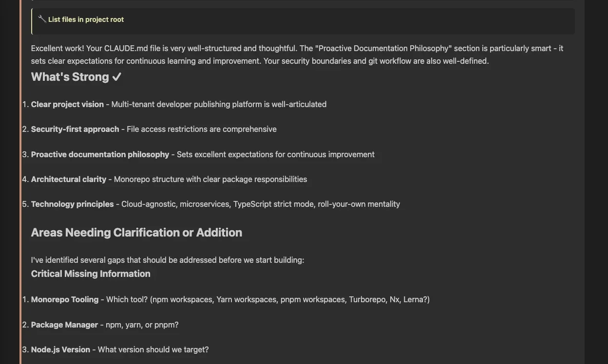Expand the "List files in project root" tool call

tap(86, 19)
